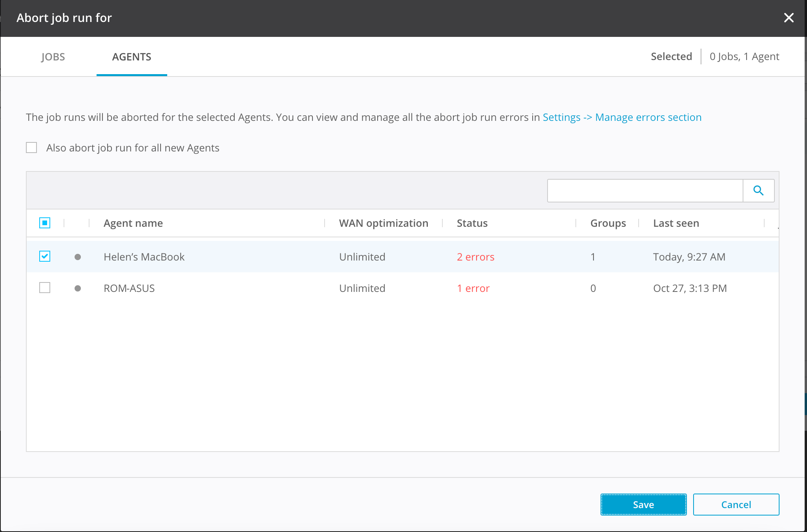The height and width of the screenshot is (532, 807).
Task: Click the status dot for Helen's MacBook
Action: pos(78,257)
